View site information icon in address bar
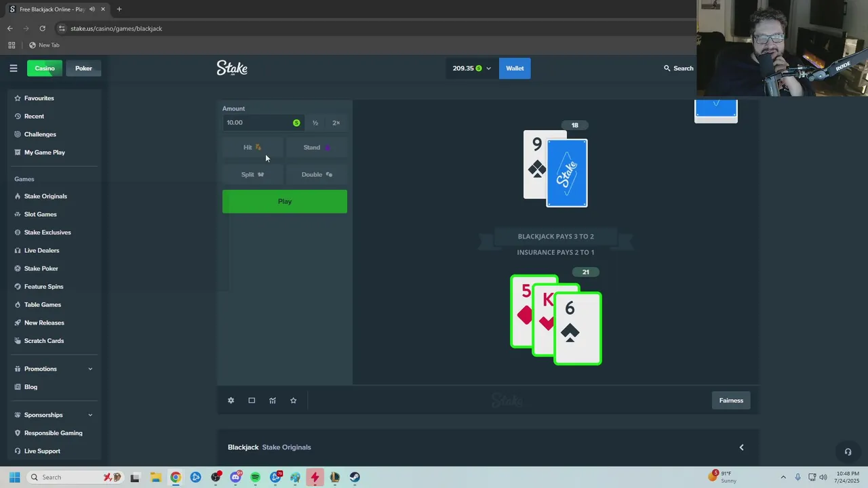The image size is (868, 488). coord(62,28)
